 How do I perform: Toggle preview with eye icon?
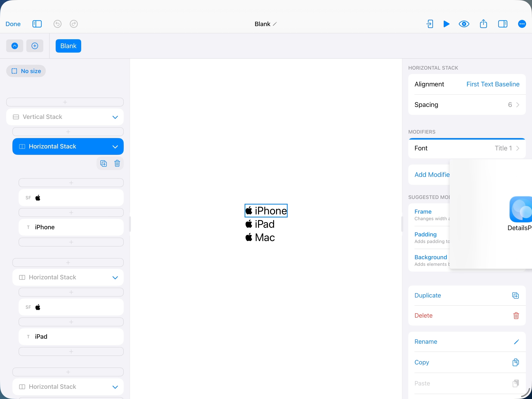pos(464,24)
